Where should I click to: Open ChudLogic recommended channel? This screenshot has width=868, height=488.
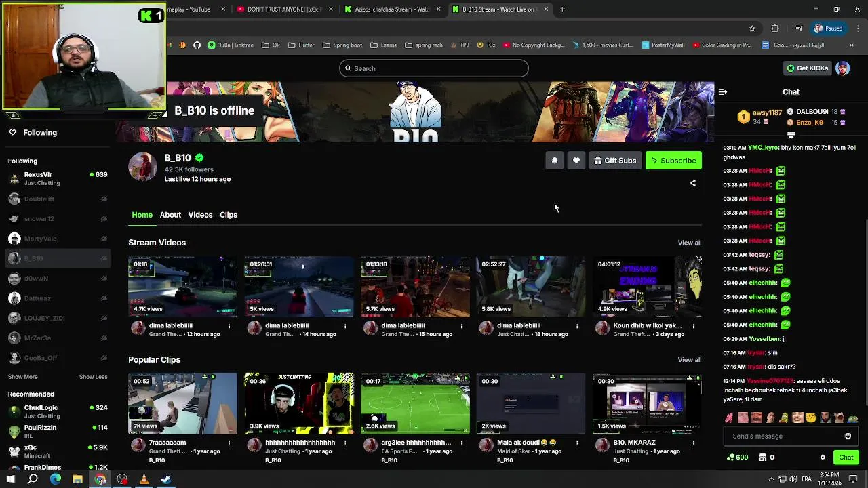click(x=58, y=411)
